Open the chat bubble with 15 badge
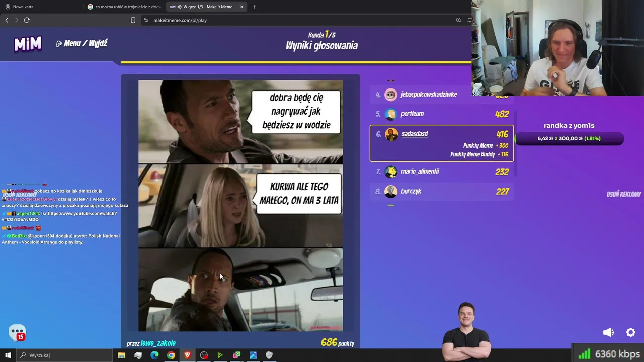The height and width of the screenshot is (362, 644). click(x=17, y=333)
